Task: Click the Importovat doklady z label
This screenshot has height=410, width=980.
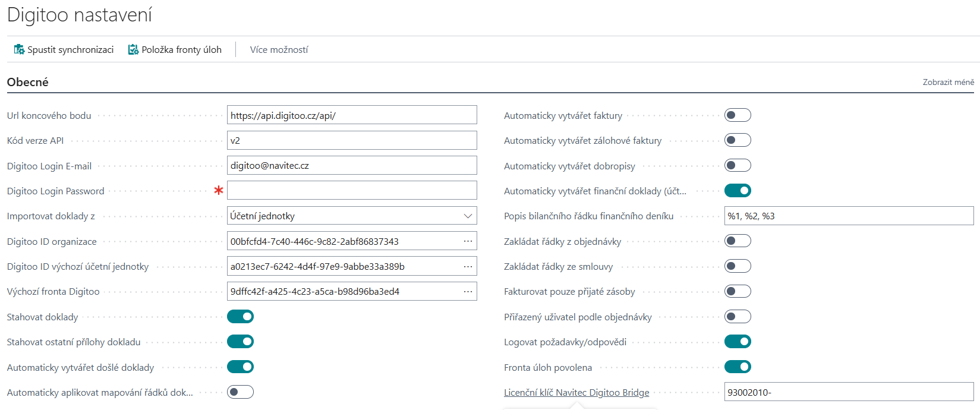Action: 51,216
